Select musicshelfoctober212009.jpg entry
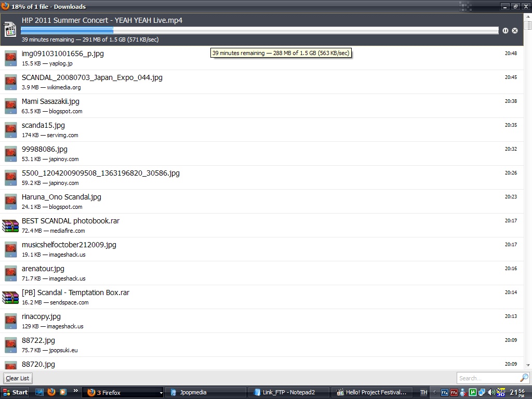This screenshot has width=532, height=399. (262, 249)
